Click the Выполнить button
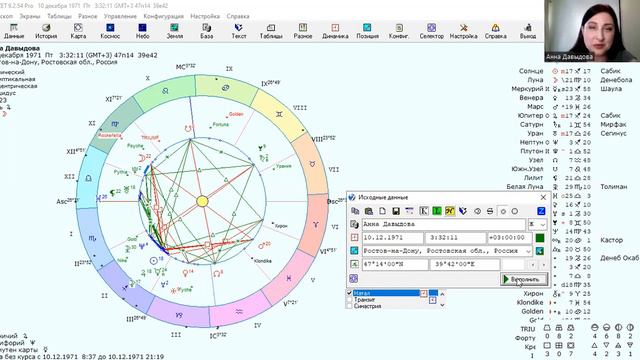The height and width of the screenshot is (360, 640). coord(524,279)
